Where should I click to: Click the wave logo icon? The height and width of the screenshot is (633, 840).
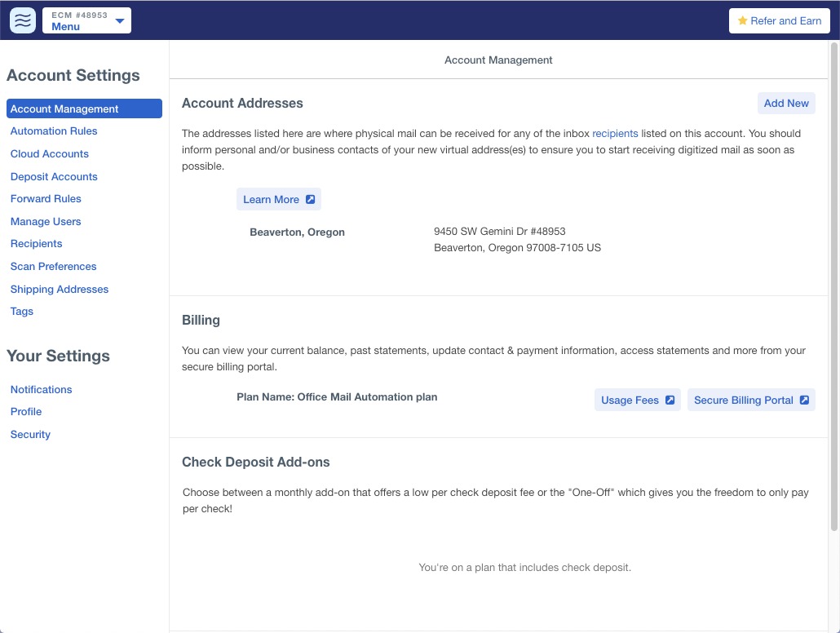click(x=23, y=20)
